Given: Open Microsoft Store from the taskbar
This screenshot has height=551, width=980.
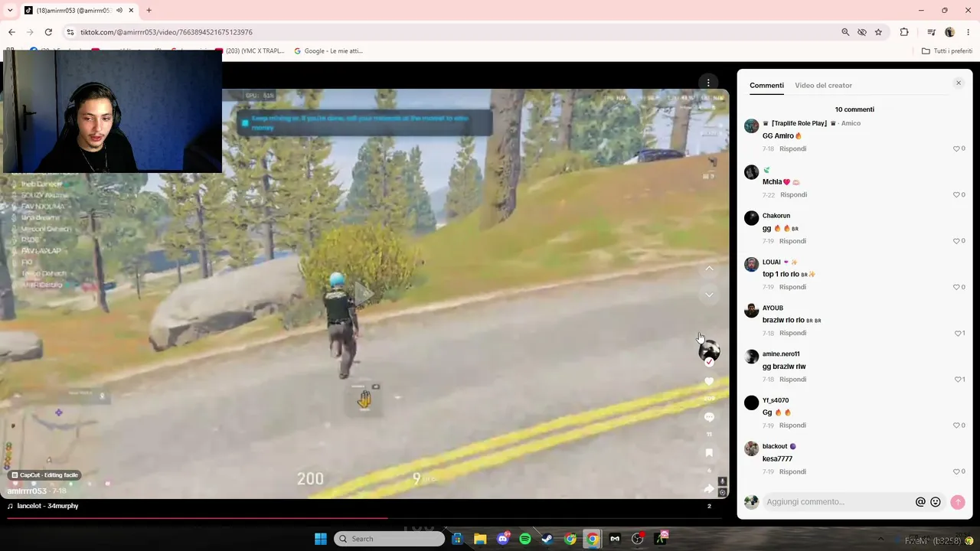Looking at the screenshot, I should tap(457, 539).
